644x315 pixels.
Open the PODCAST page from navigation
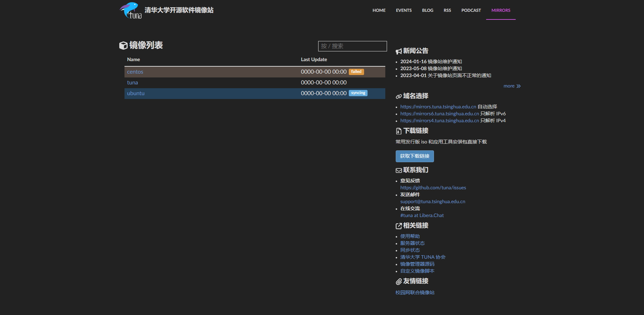coord(471,10)
